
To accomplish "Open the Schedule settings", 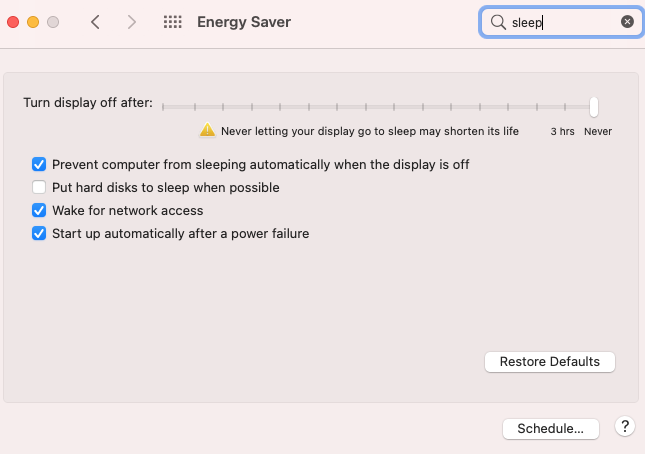I will click(x=550, y=428).
